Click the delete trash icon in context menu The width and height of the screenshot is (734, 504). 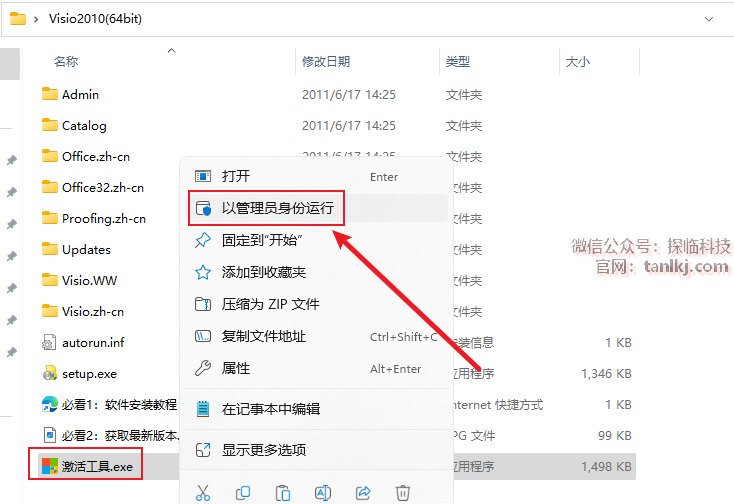[x=403, y=493]
